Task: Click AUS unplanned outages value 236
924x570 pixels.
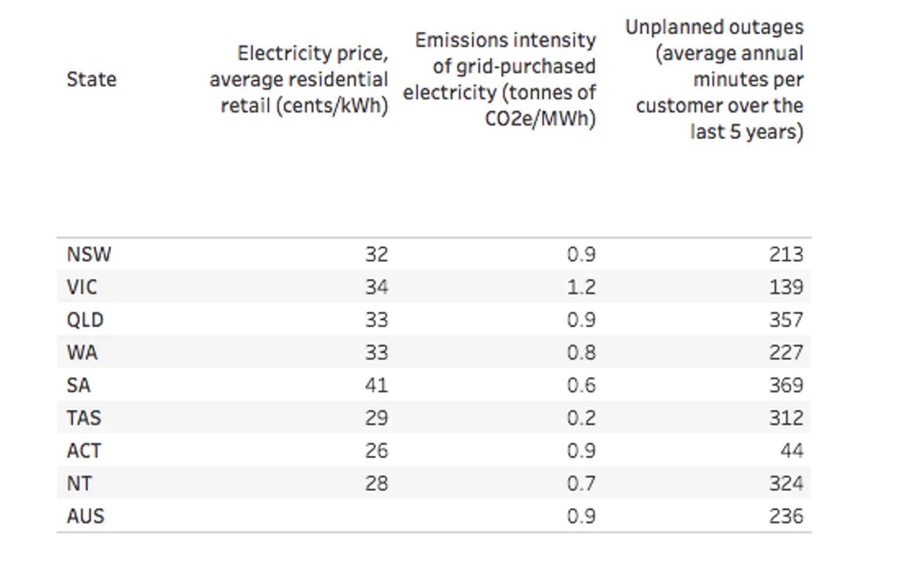Action: pyautogui.click(x=786, y=516)
